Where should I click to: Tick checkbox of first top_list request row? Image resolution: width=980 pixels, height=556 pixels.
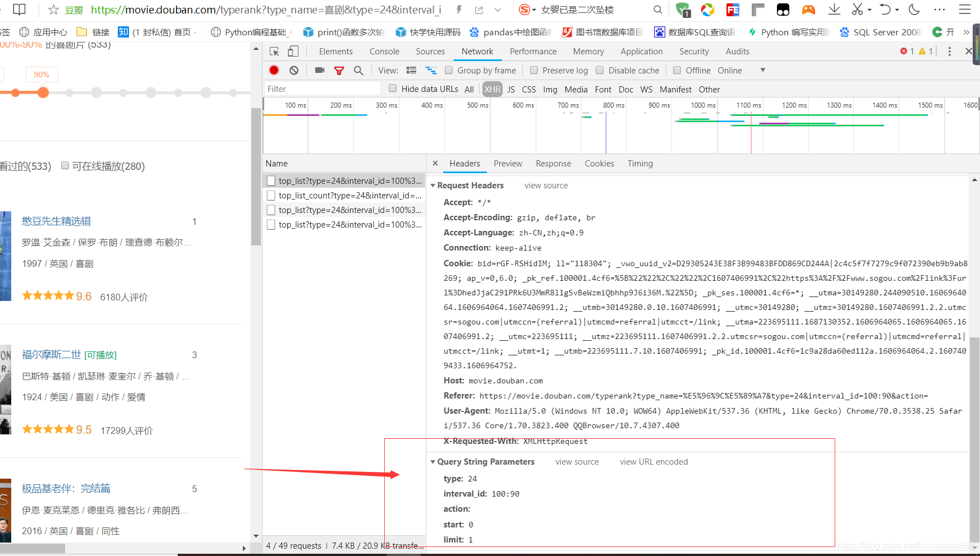(x=271, y=180)
